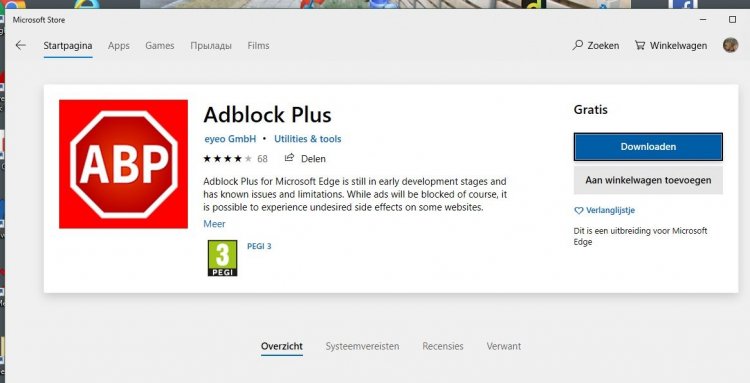Switch to the Games tab
This screenshot has height=383, width=750.
(x=160, y=45)
